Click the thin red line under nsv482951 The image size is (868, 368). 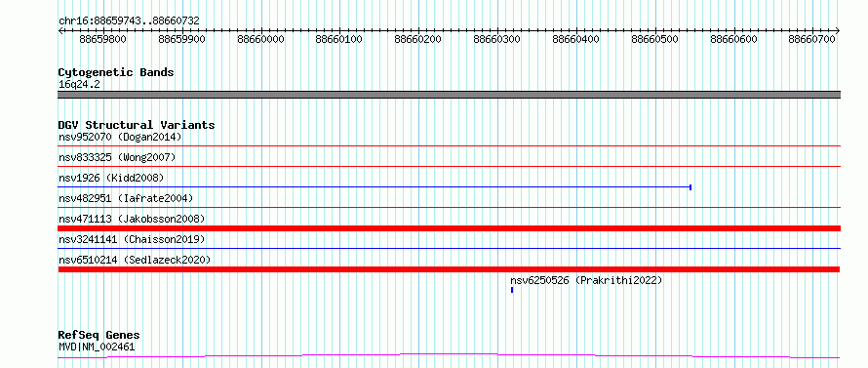tap(449, 207)
